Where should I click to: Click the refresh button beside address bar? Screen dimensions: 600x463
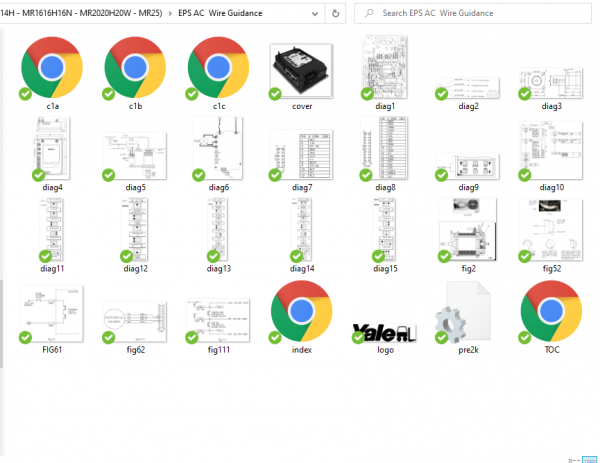(x=335, y=13)
